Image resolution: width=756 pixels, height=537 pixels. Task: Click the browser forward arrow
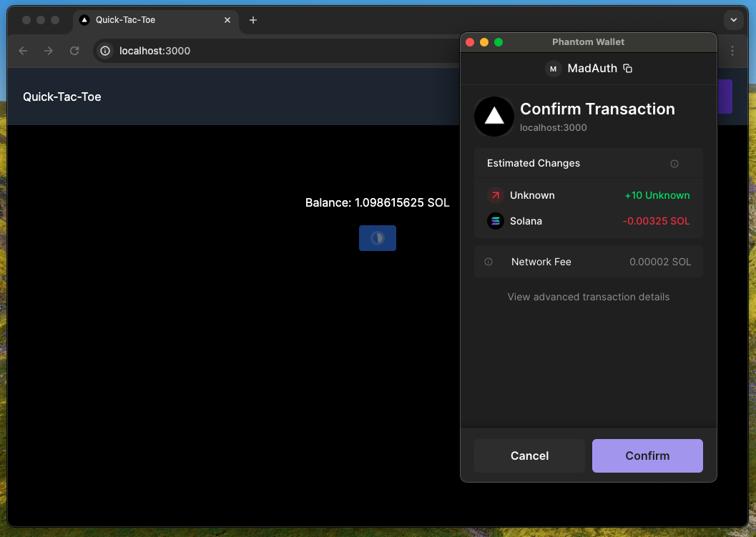coord(49,51)
